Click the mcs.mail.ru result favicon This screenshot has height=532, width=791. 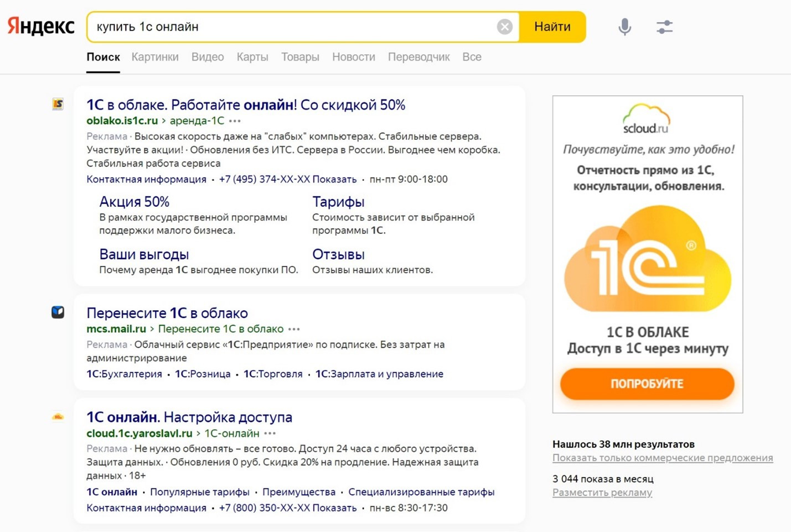[x=58, y=312]
